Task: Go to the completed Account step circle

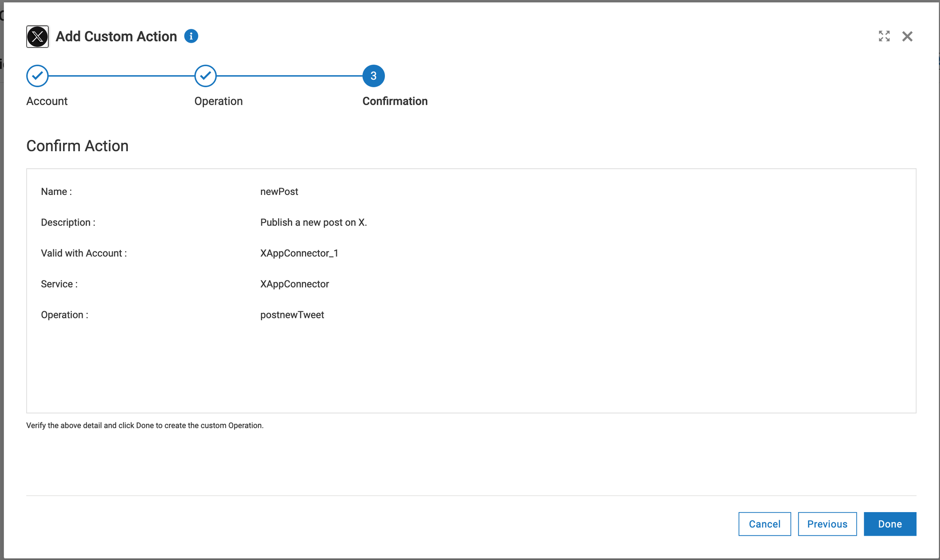Action: click(x=38, y=76)
